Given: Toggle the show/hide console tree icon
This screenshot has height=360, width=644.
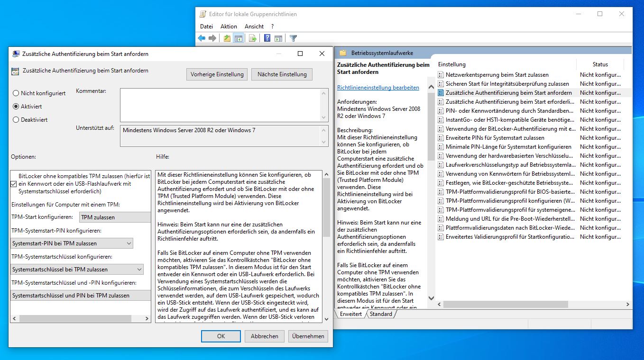Looking at the screenshot, I should 238,38.
